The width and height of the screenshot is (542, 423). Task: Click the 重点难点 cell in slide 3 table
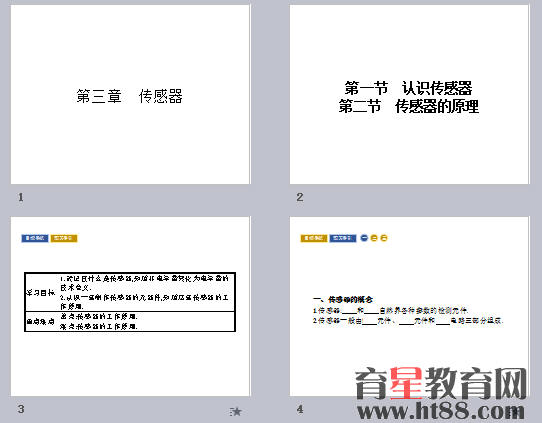tap(41, 322)
